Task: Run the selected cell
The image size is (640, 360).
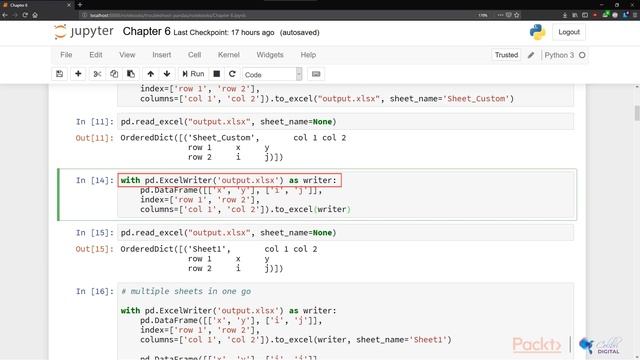Action: click(193, 74)
